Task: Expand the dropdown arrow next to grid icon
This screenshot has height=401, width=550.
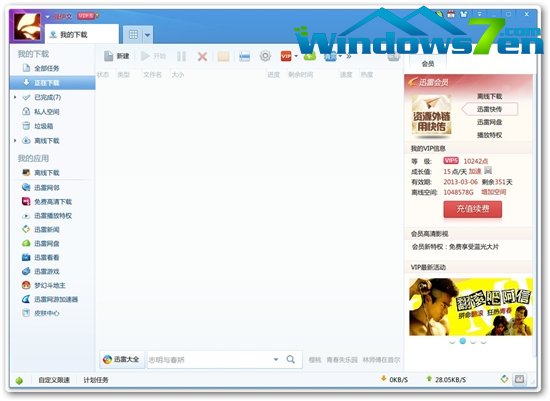Action: click(x=147, y=35)
